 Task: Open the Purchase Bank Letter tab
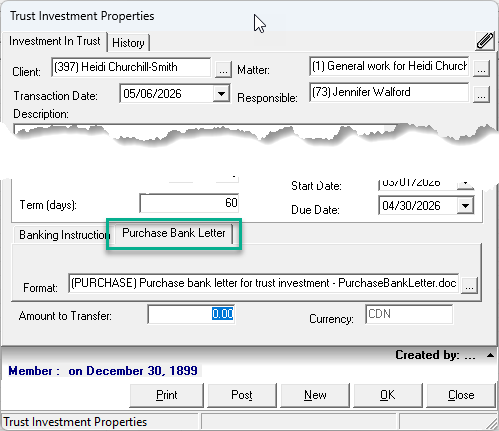pos(174,233)
